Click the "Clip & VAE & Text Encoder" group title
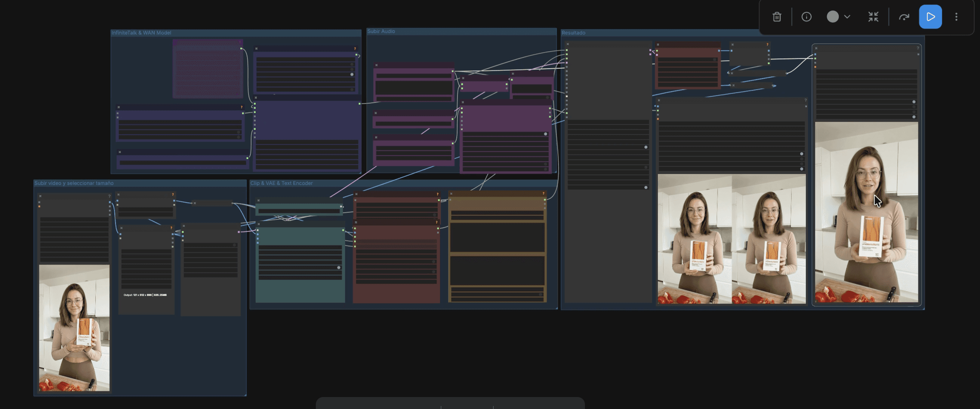 point(281,183)
